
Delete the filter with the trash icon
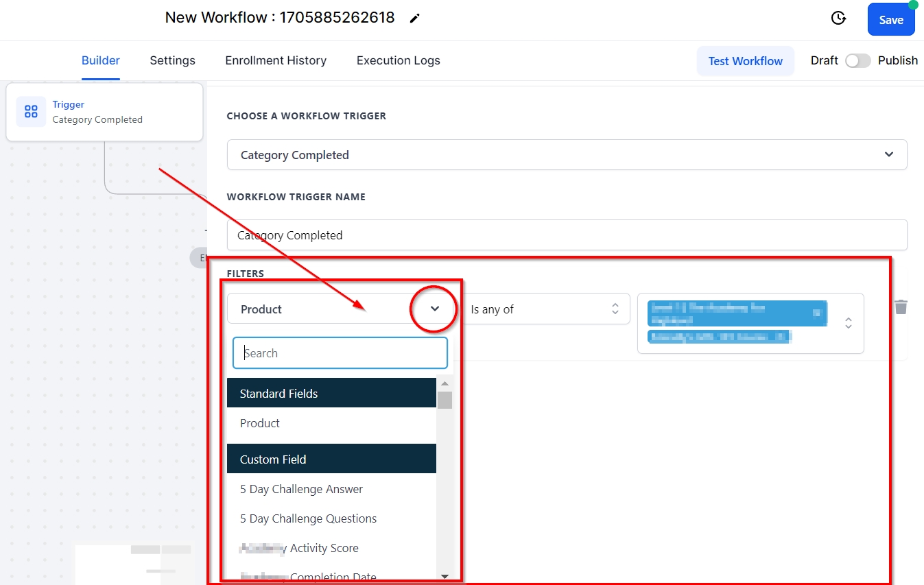(901, 307)
